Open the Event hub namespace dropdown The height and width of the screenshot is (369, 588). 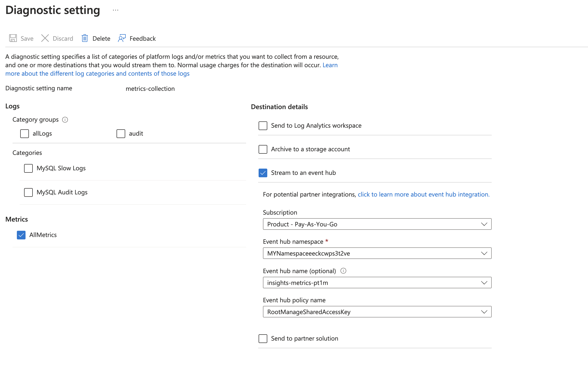[377, 253]
